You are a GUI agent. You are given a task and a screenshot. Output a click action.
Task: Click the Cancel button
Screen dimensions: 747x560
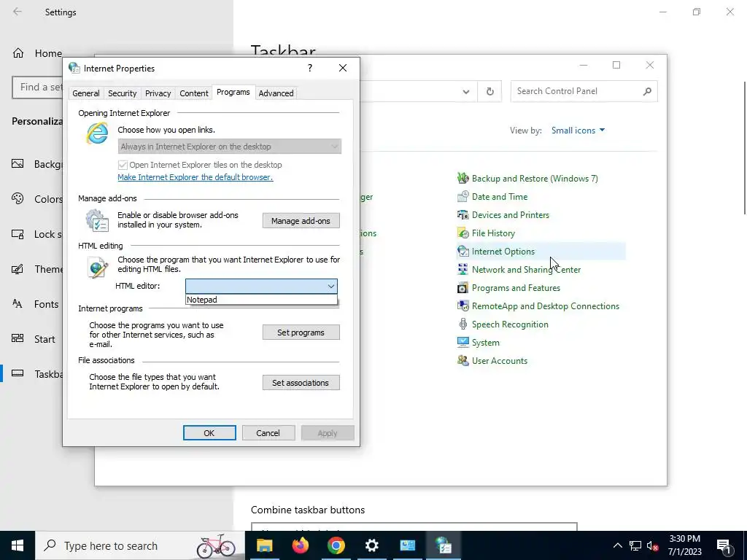pos(268,433)
